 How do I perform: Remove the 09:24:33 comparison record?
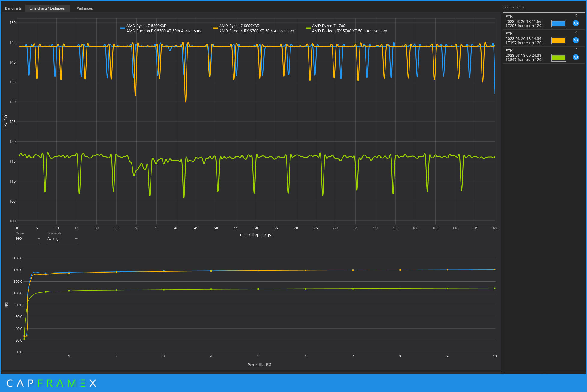[x=576, y=50]
